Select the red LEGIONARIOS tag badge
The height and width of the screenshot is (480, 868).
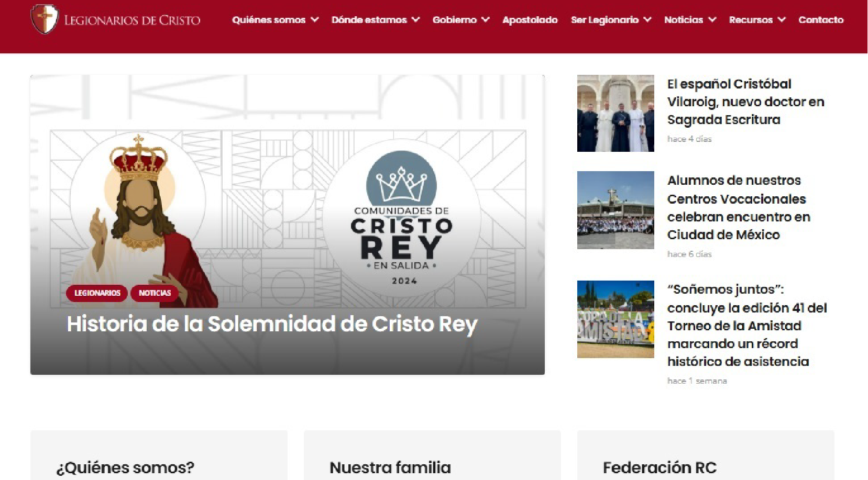pos(97,293)
